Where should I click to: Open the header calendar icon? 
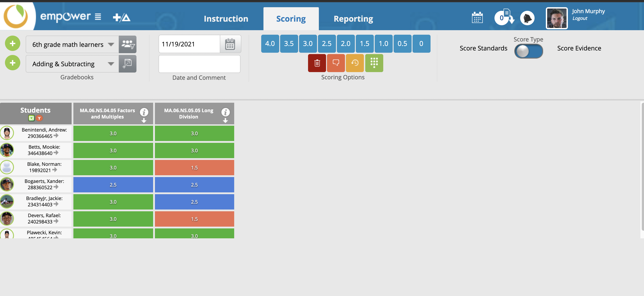click(x=477, y=18)
